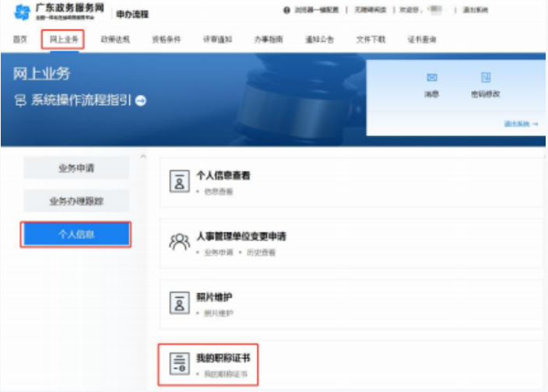548x392 pixels.
Task: Click the 退出系统 link in the blue panel
Action: click(521, 124)
